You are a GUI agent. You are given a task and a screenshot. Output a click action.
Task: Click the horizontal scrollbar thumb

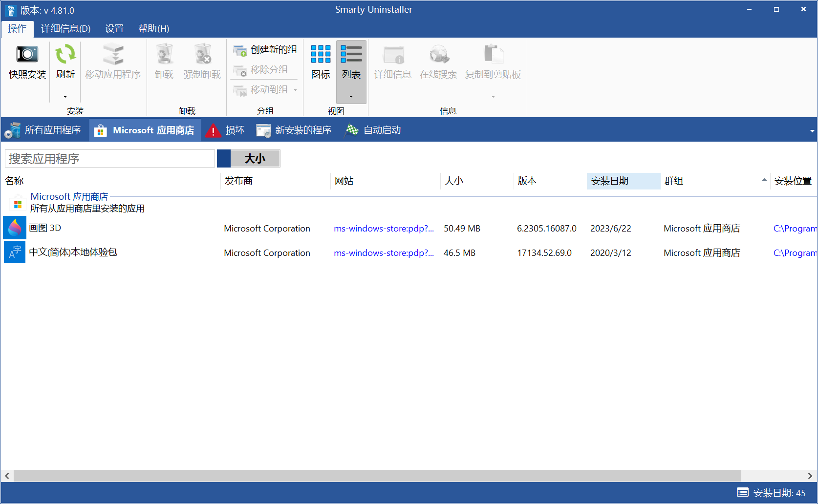click(x=377, y=476)
